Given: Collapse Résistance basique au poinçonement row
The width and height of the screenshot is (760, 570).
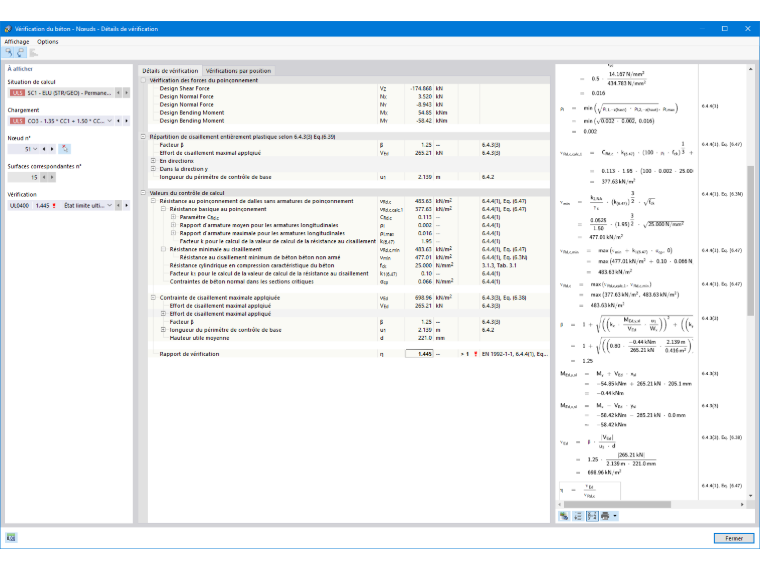Looking at the screenshot, I should 163,209.
